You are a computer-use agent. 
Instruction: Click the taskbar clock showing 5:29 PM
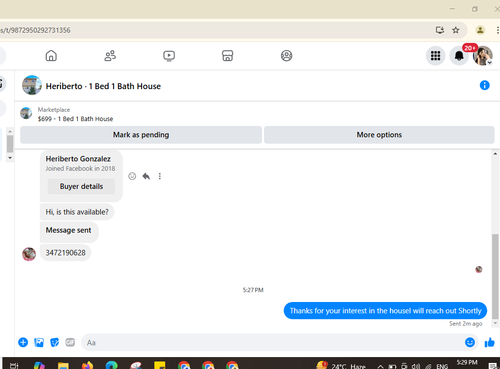467,363
